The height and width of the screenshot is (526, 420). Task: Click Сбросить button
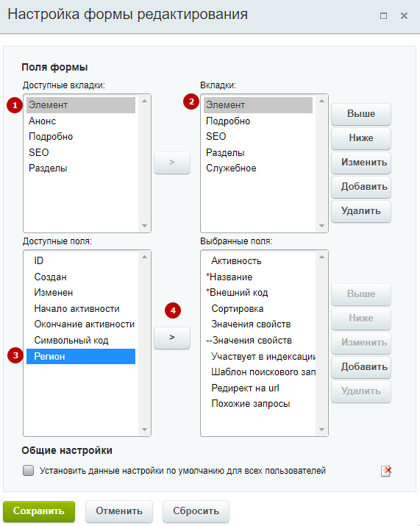point(196,511)
